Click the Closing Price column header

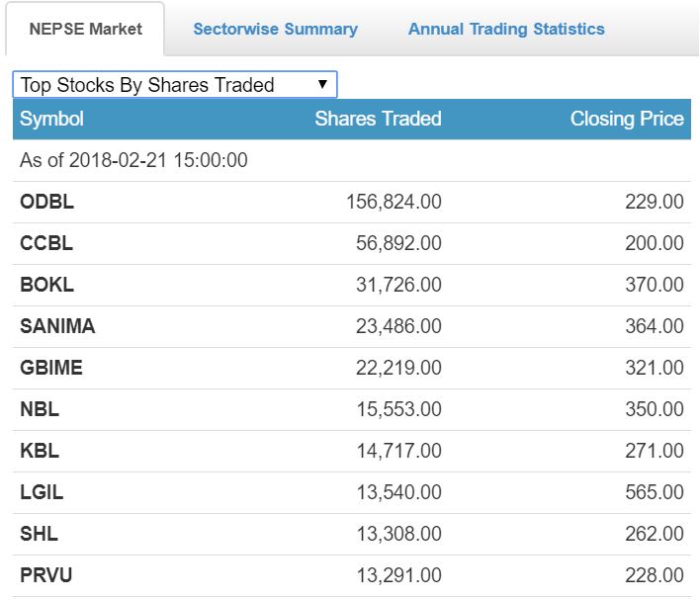pos(627,119)
